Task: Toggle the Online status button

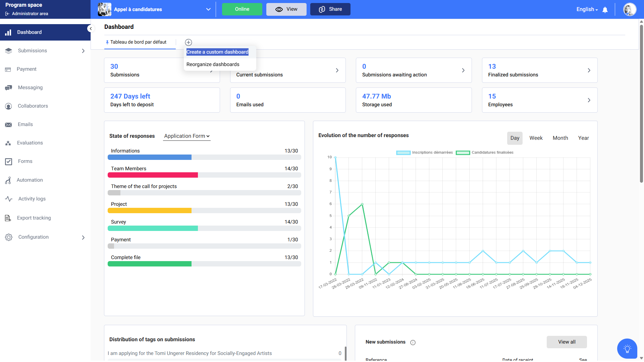Action: click(x=242, y=9)
